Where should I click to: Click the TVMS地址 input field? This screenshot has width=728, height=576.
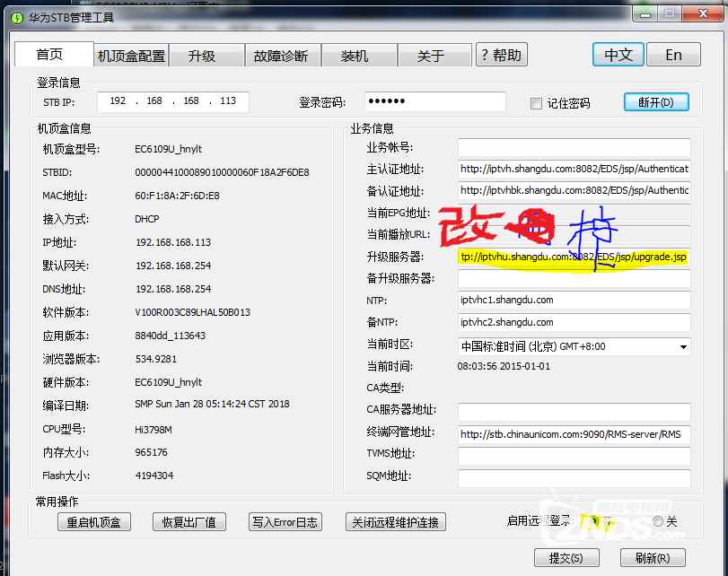point(574,456)
